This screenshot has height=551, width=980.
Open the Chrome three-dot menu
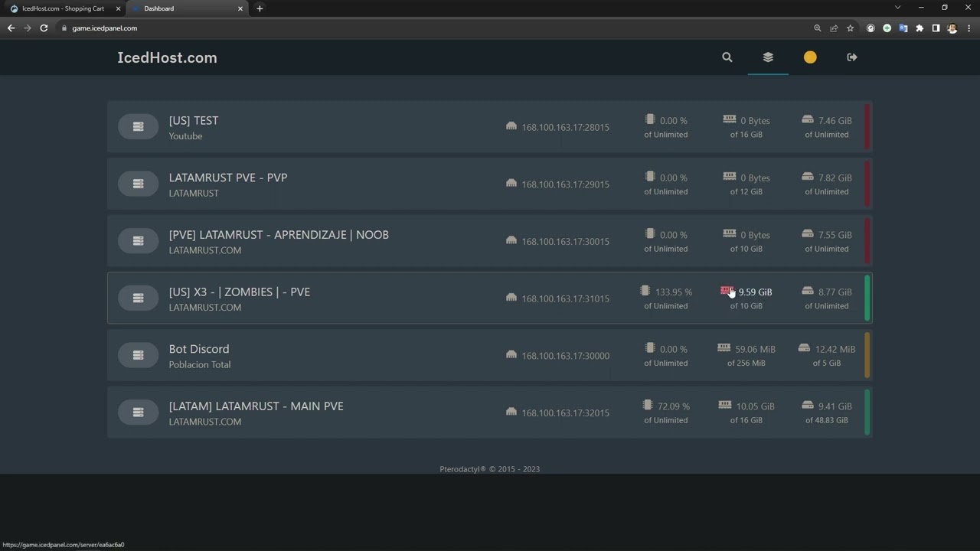tap(969, 28)
